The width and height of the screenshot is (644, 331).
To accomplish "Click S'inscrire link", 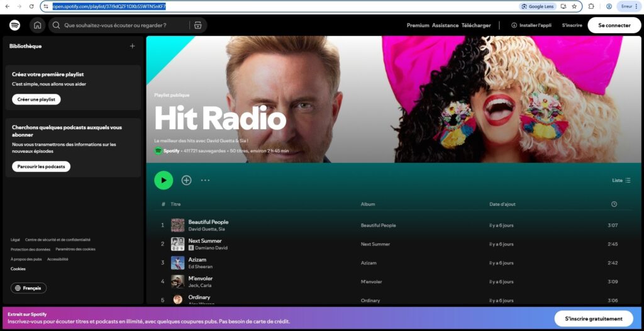I will pos(572,25).
